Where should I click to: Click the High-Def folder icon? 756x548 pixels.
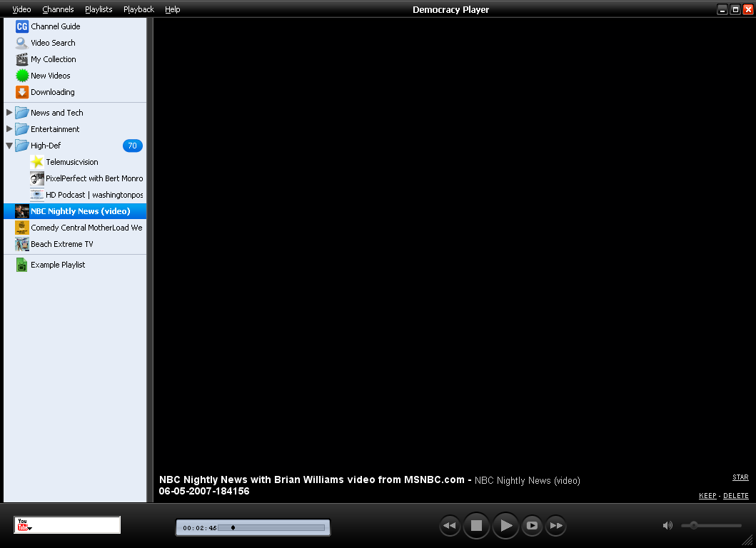tap(21, 146)
